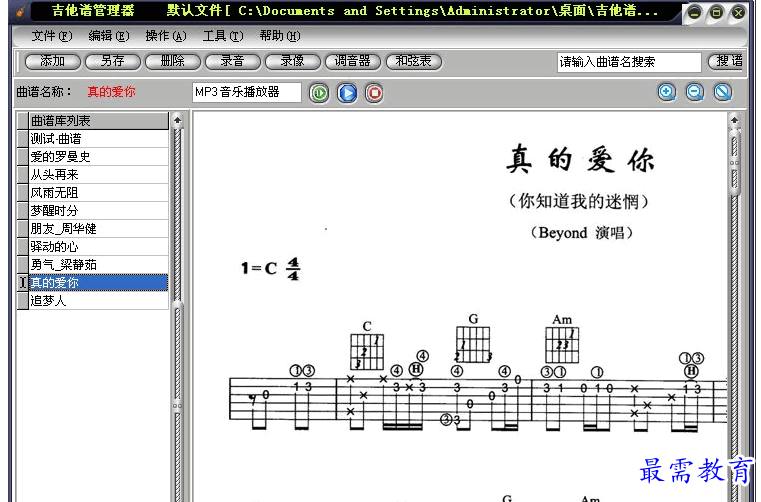Click the song list scrollbar thumb
761x502 pixels.
pos(178,405)
